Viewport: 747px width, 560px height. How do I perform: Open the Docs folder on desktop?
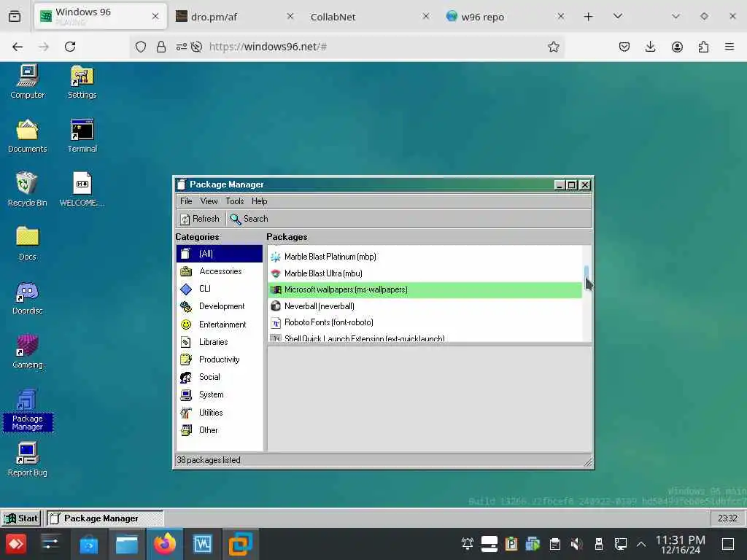pos(27,244)
